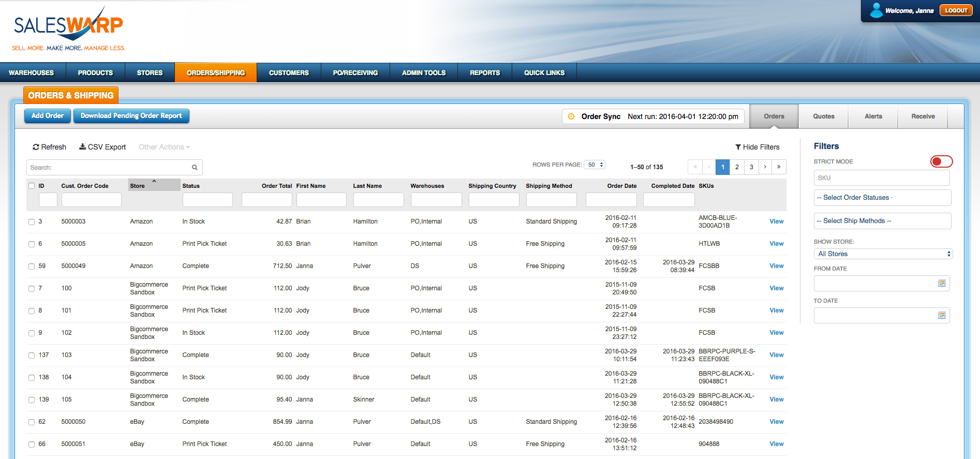980x459 pixels.
Task: Click the SalesWarp logo
Action: pyautogui.click(x=68, y=29)
